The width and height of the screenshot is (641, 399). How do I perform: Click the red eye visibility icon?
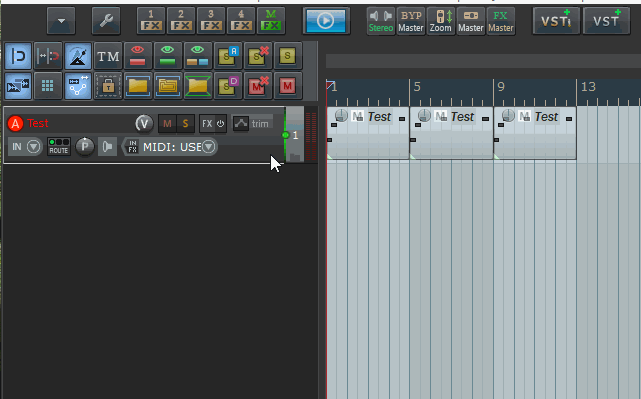point(138,56)
